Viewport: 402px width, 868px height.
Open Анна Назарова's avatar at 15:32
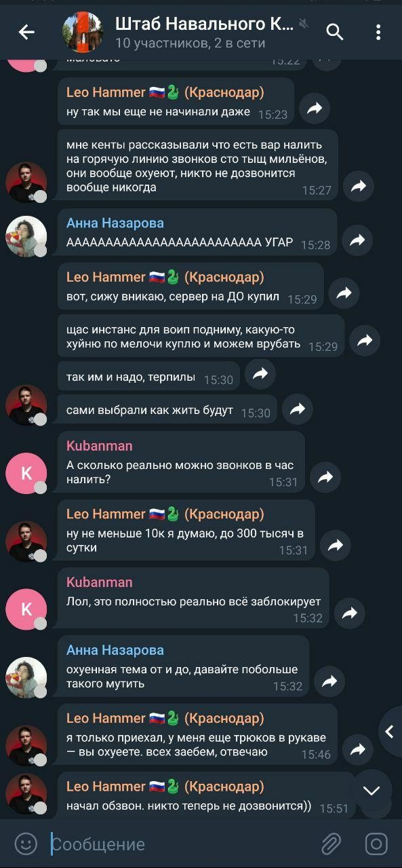coord(26,677)
